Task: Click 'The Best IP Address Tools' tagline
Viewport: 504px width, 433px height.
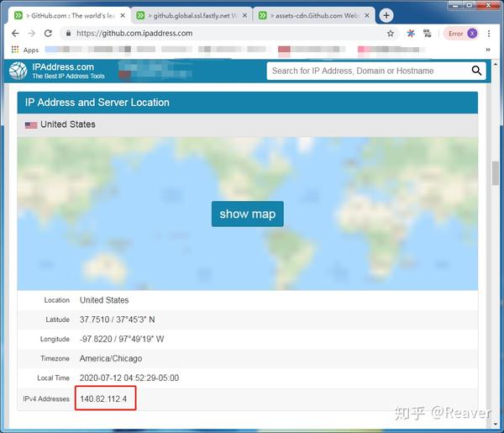Action: pyautogui.click(x=68, y=77)
